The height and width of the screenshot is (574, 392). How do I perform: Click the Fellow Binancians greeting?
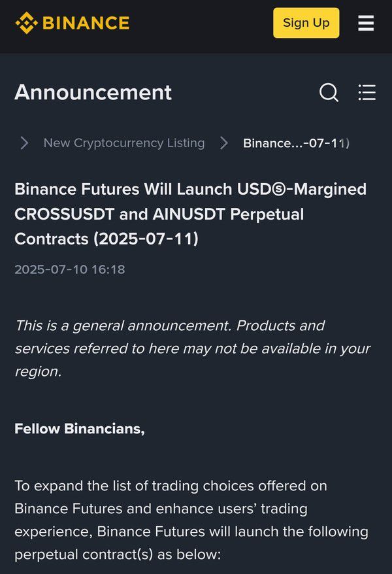[79, 429]
